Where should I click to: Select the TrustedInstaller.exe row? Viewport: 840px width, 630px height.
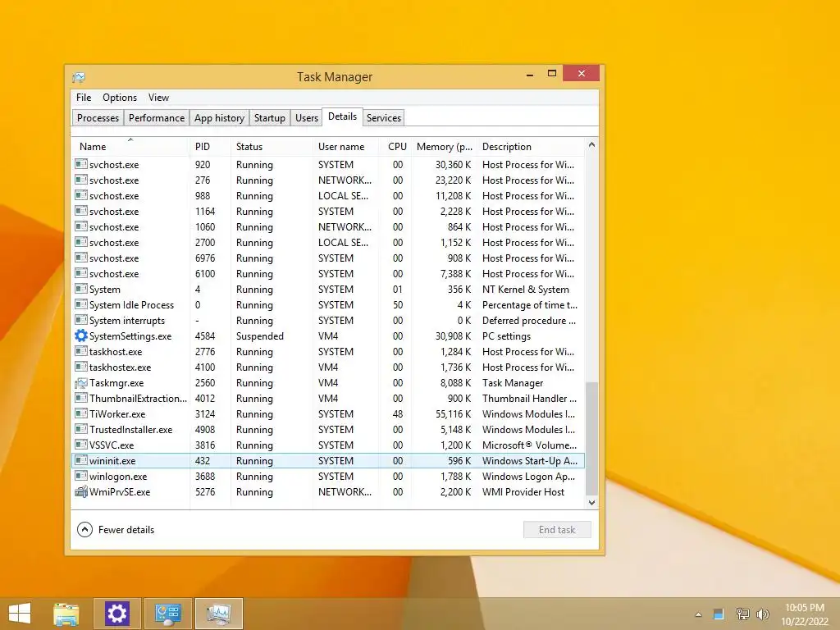(x=328, y=430)
